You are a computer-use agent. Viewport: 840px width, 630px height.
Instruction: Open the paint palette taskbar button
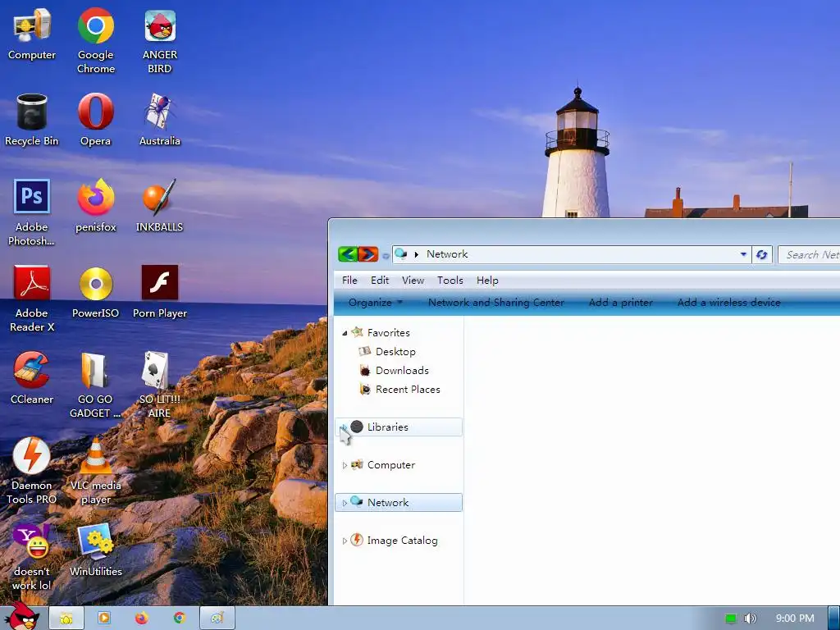(217, 619)
